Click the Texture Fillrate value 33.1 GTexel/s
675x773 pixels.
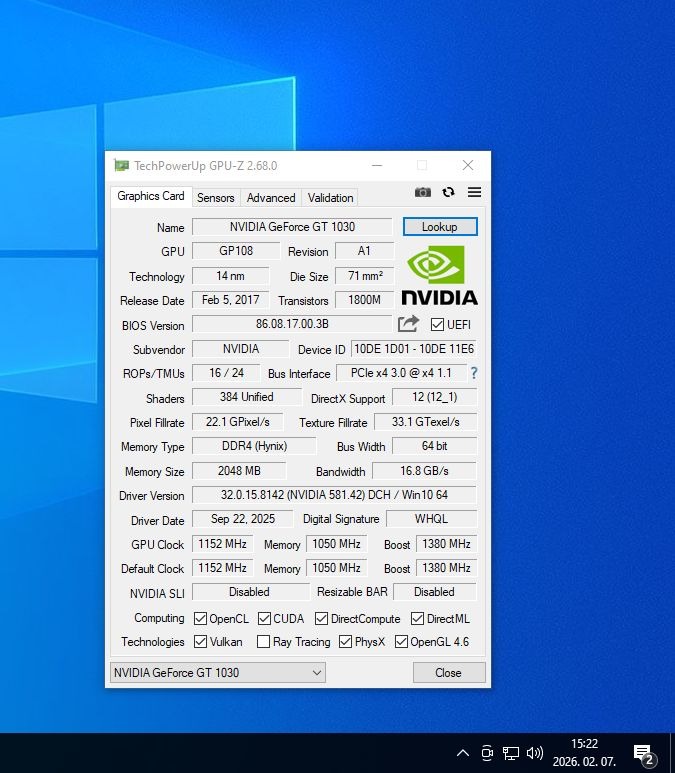pos(426,422)
